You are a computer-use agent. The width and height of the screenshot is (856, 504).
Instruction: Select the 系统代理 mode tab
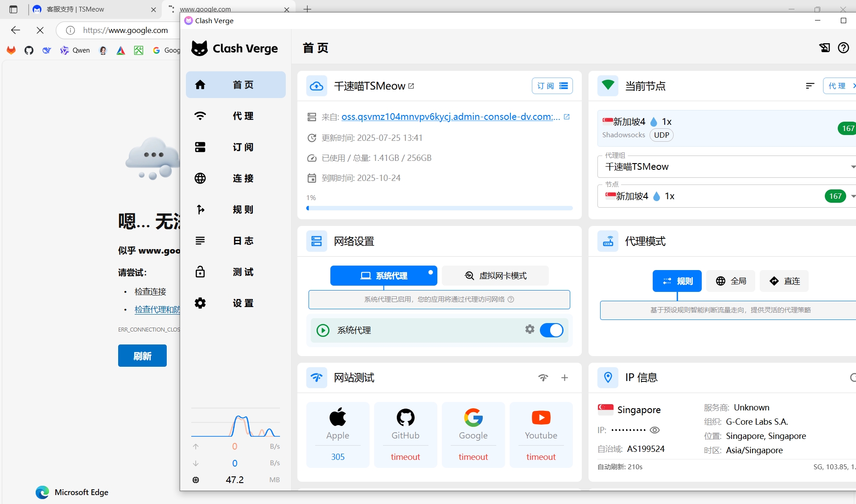click(383, 276)
